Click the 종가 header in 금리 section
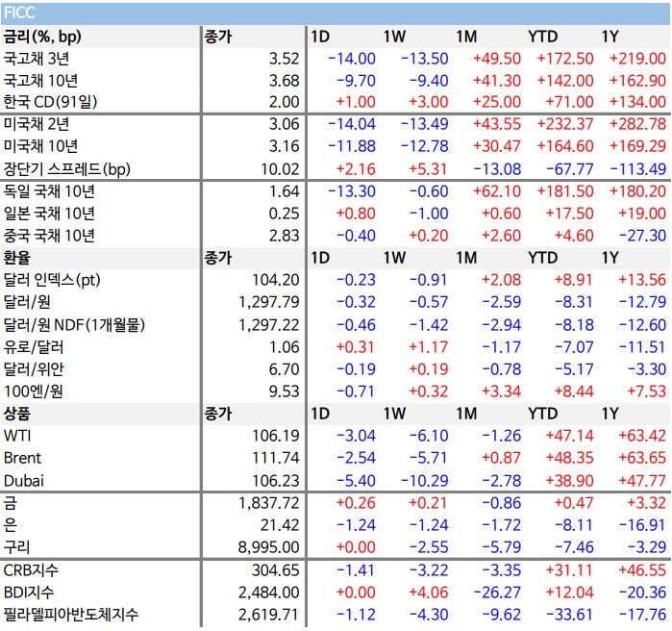672x631 pixels. tap(217, 37)
